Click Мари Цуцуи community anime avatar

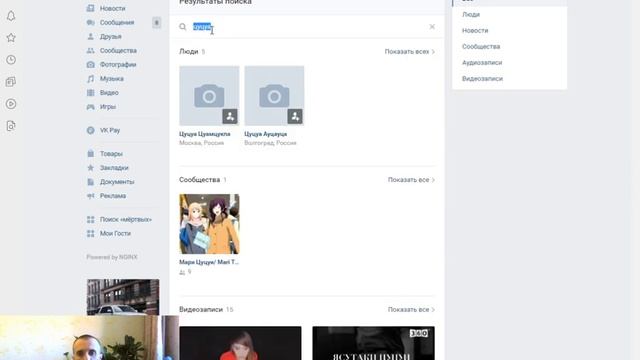click(x=209, y=224)
